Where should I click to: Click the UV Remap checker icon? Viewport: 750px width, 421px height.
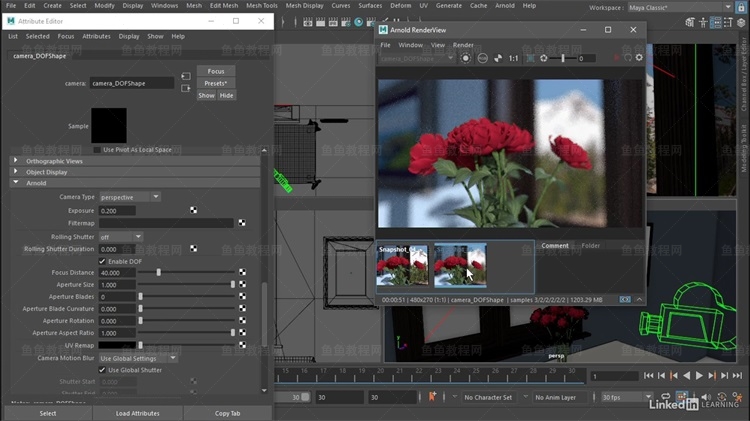243,345
